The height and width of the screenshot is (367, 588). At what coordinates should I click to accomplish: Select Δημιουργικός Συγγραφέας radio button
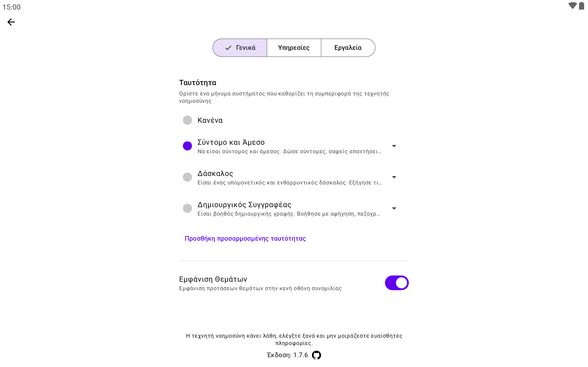[x=187, y=208]
